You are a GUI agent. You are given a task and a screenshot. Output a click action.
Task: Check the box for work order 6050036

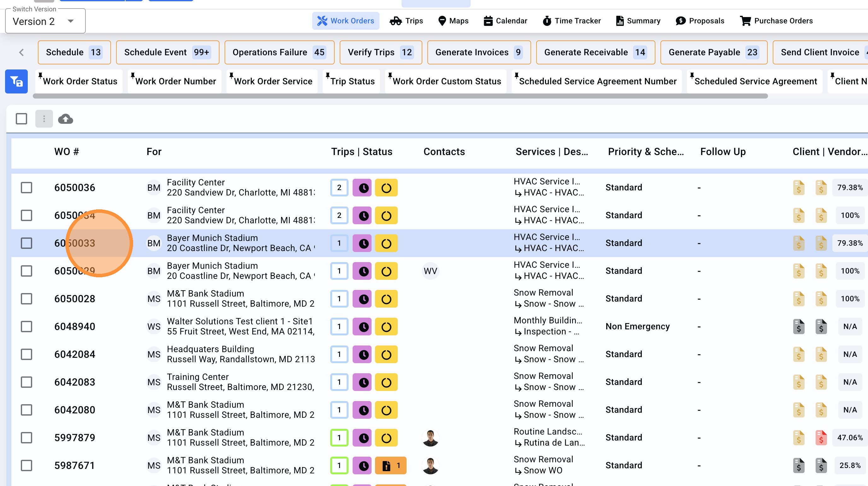(26, 188)
